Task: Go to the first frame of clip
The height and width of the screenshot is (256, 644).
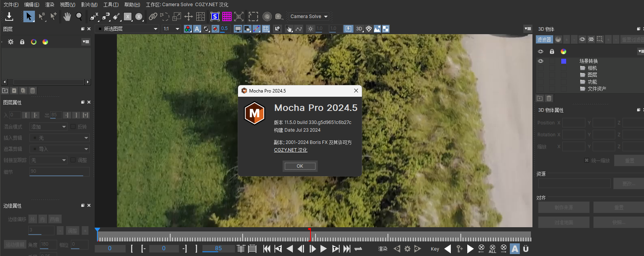Action: pyautogui.click(x=267, y=249)
